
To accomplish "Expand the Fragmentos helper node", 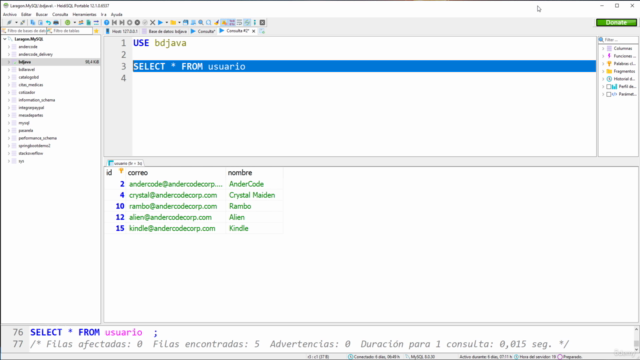I will pos(603,71).
